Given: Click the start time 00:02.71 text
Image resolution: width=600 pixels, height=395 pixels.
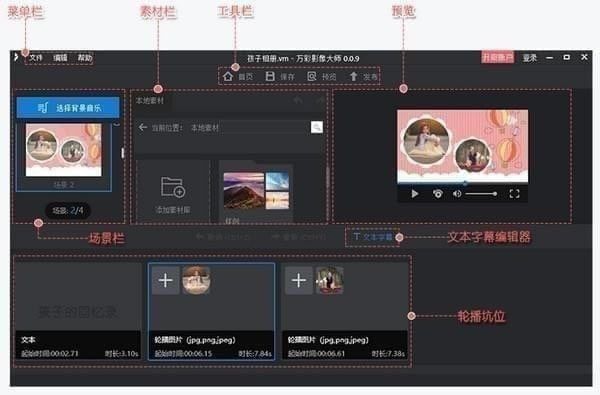Looking at the screenshot, I should 50,354.
